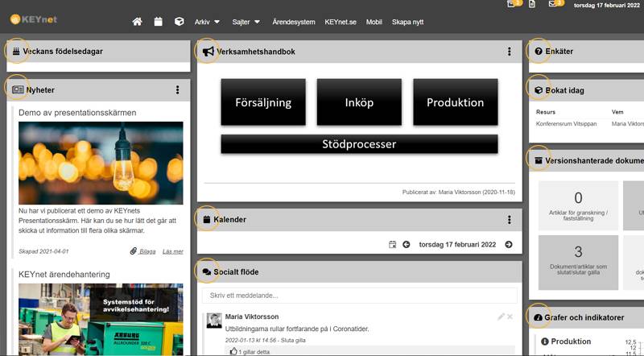Screen dimensions: 644x356
Task: Open the calendar date picker icon
Action: (393, 245)
